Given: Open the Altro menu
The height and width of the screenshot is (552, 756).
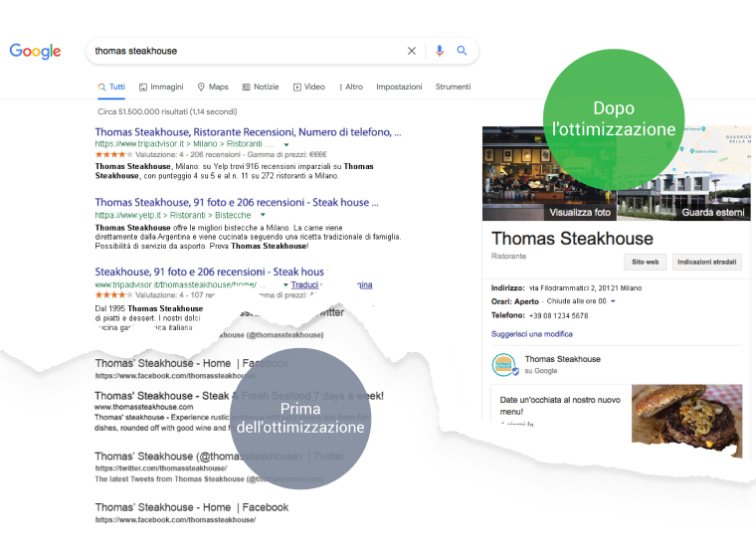Looking at the screenshot, I should point(351,87).
